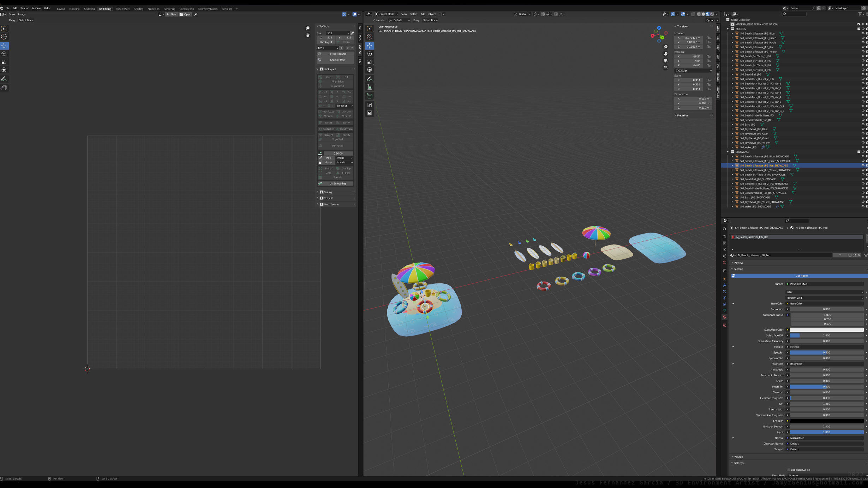Toggle SHOWCASE collection exclude checkbox
The image size is (868, 488).
click(858, 152)
